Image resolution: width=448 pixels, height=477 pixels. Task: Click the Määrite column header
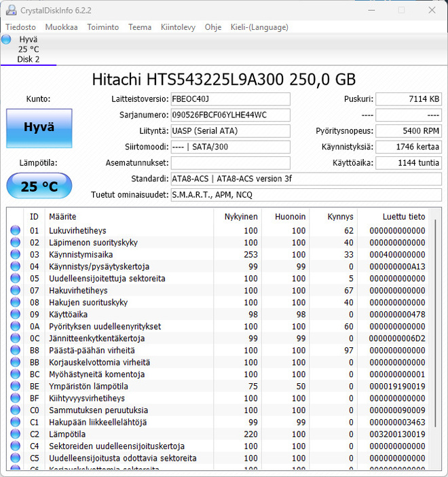(x=62, y=217)
